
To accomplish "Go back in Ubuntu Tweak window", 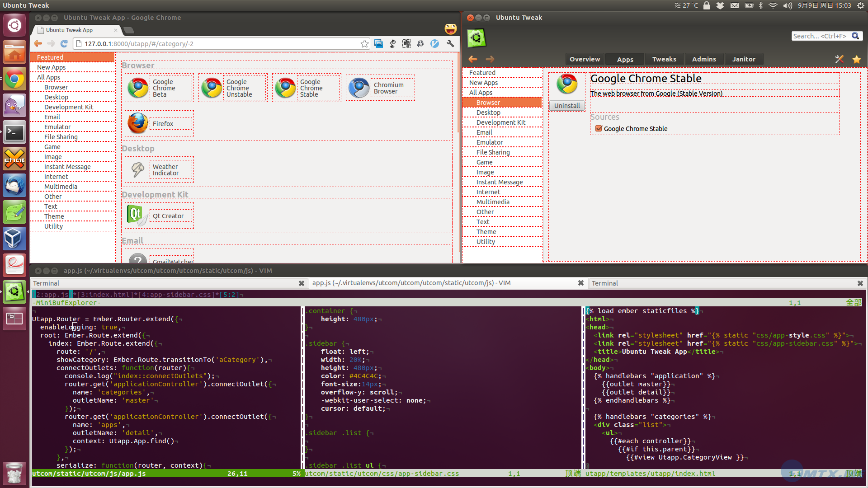I will coord(473,59).
